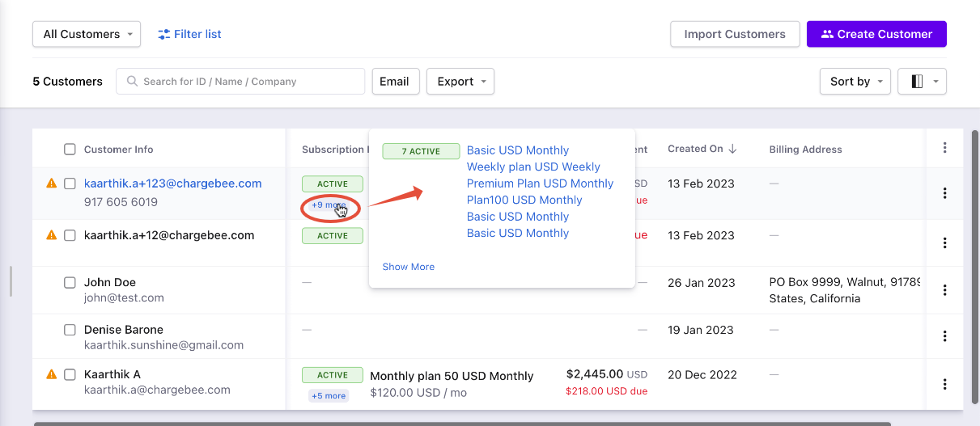Image resolution: width=980 pixels, height=426 pixels.
Task: Open kebab menu in table header
Action: point(944,148)
